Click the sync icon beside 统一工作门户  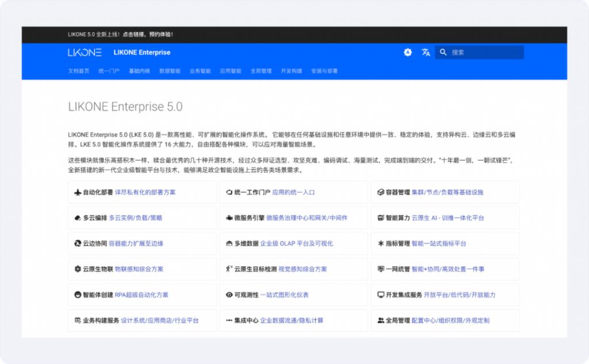(229, 192)
